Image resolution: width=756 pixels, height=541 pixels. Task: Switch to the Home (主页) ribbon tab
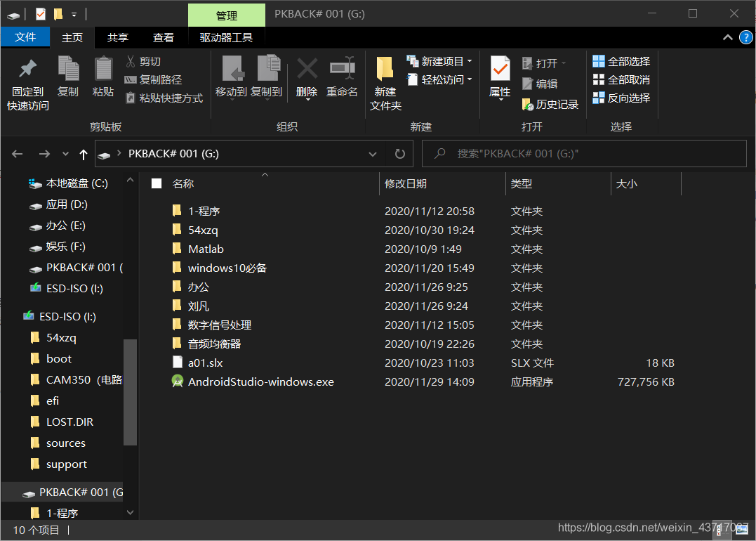[72, 38]
